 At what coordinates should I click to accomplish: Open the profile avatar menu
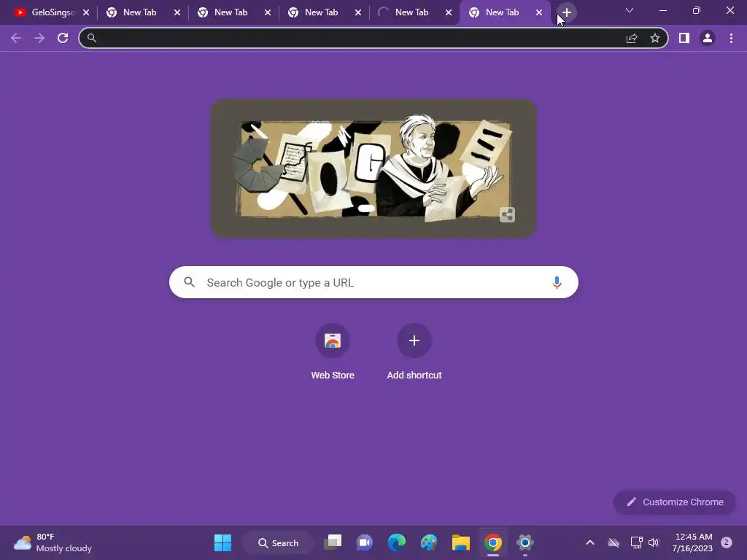[x=708, y=38]
